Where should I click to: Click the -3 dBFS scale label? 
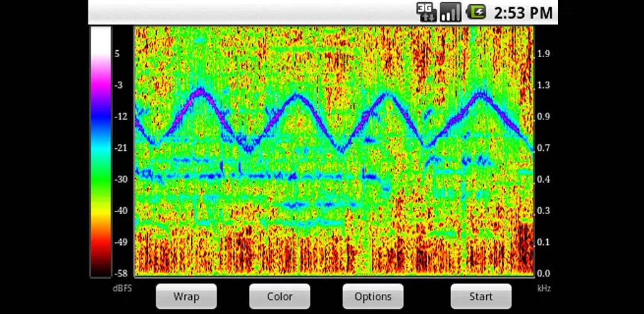pos(118,85)
